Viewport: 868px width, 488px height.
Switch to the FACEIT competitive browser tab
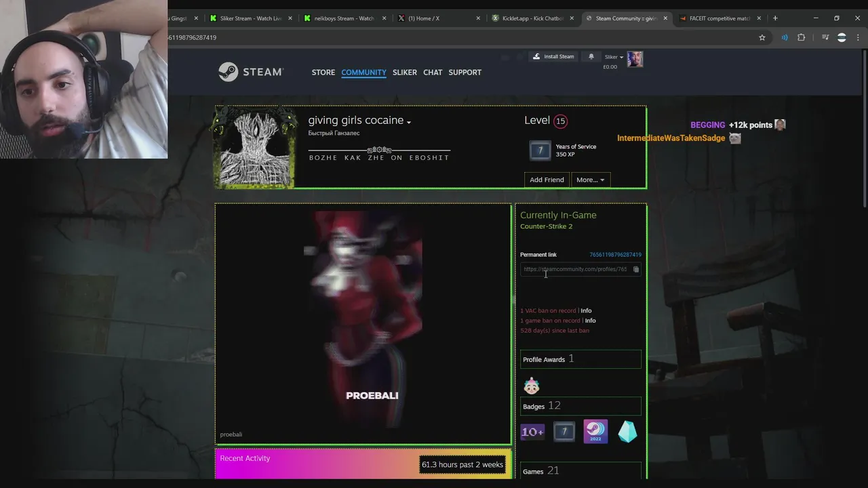[x=720, y=18]
